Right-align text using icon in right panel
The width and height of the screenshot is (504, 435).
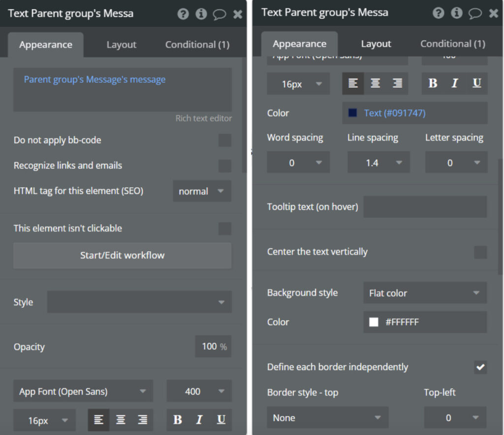click(397, 84)
